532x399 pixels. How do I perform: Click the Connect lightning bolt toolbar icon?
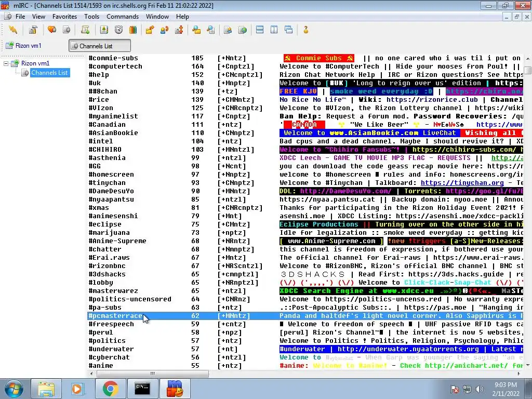point(13,30)
